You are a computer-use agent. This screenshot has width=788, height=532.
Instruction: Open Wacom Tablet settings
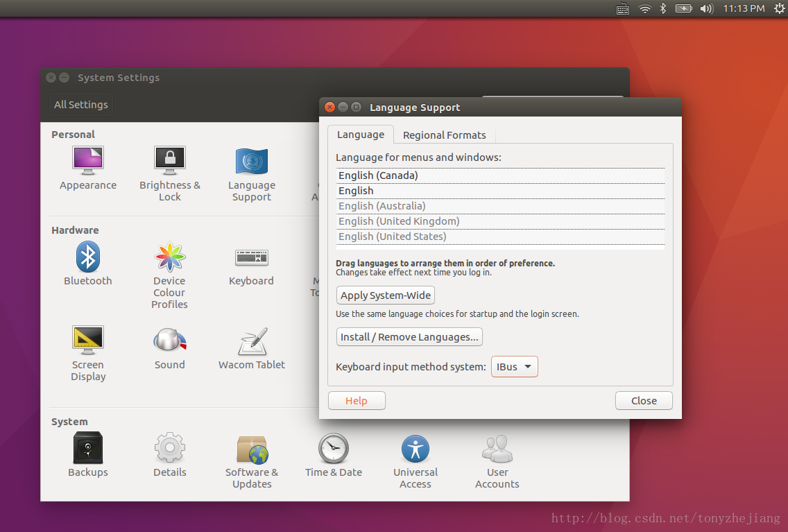pos(251,349)
